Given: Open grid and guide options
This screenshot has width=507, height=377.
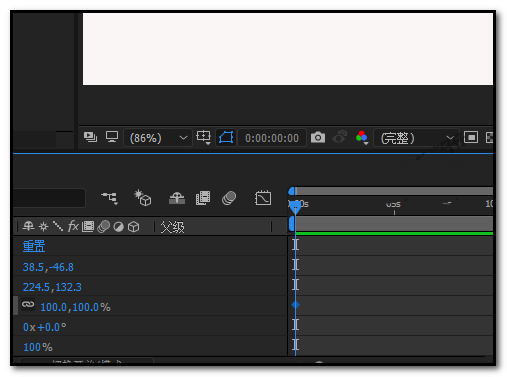Looking at the screenshot, I should (203, 137).
